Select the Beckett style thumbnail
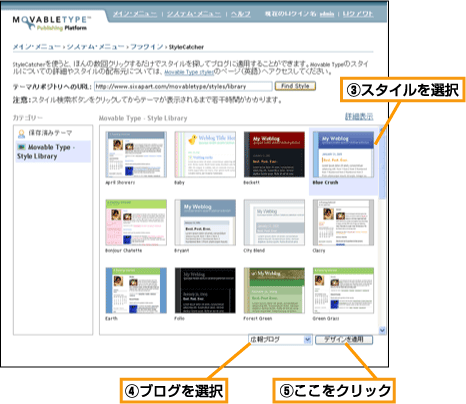466x404 pixels. pos(274,154)
